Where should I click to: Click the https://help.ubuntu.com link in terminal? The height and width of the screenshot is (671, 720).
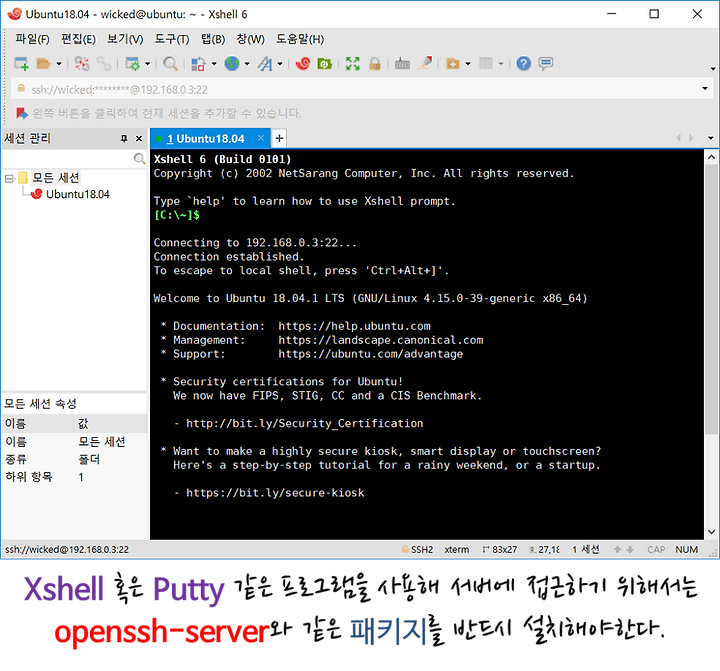(x=354, y=326)
